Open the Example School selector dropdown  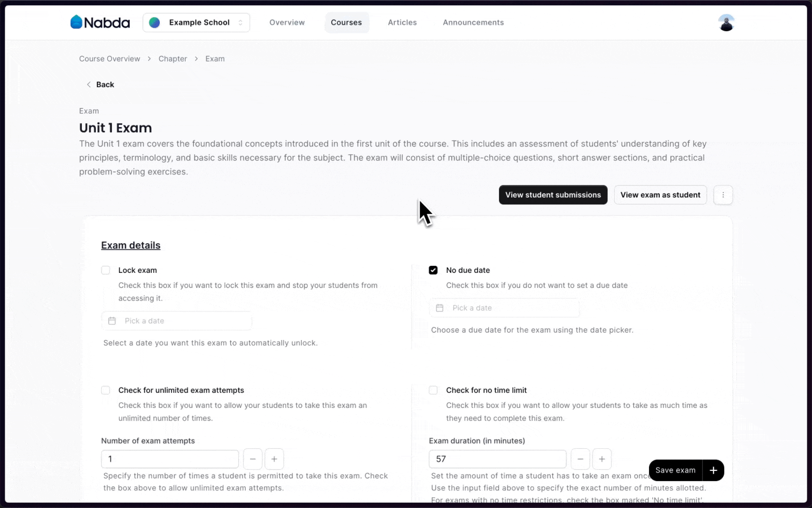tap(196, 23)
